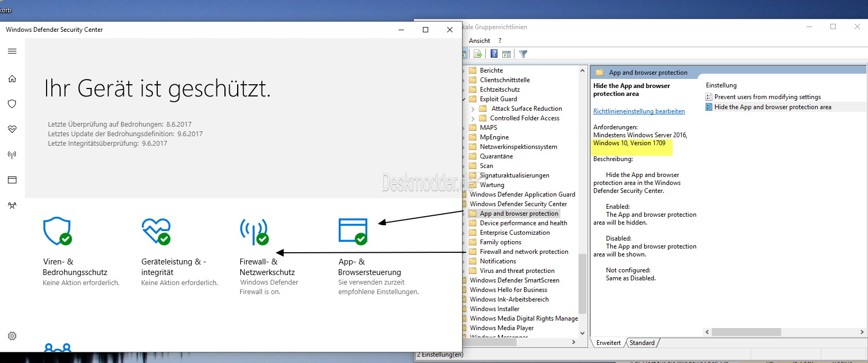This screenshot has width=868, height=363.
Task: Click the Hide the App and browser protection policy icon
Action: (x=709, y=107)
